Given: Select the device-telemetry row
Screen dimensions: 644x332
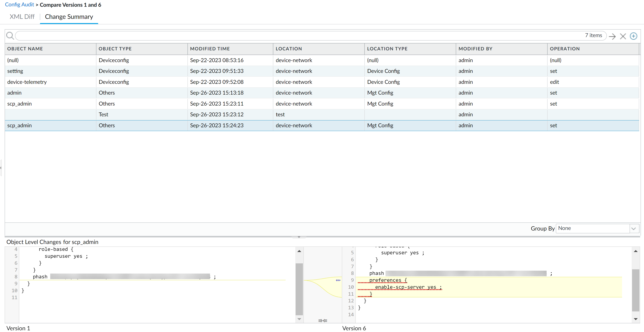Looking at the screenshot, I should (x=27, y=82).
